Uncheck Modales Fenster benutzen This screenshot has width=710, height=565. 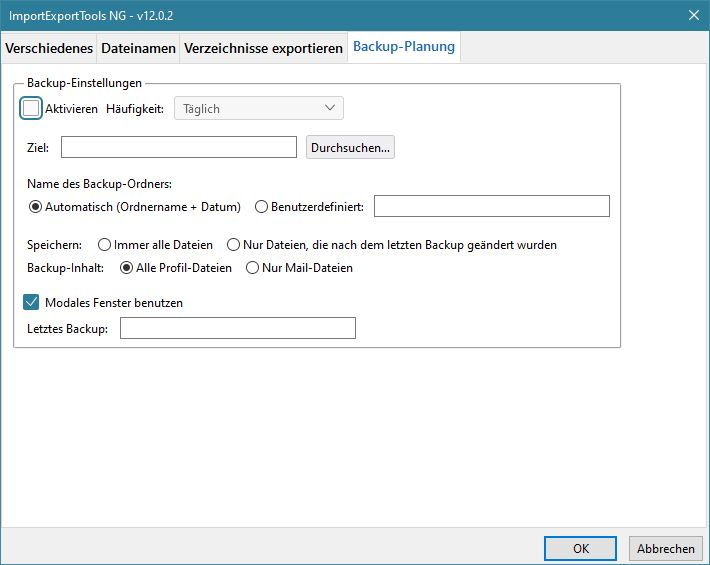(31, 302)
